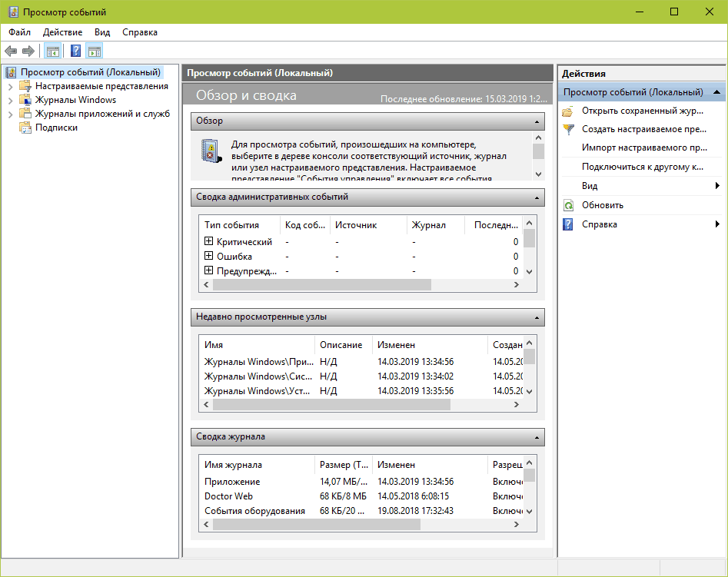Expand Настраиваемые представления tree node
This screenshot has height=577, width=728.
click(10, 86)
